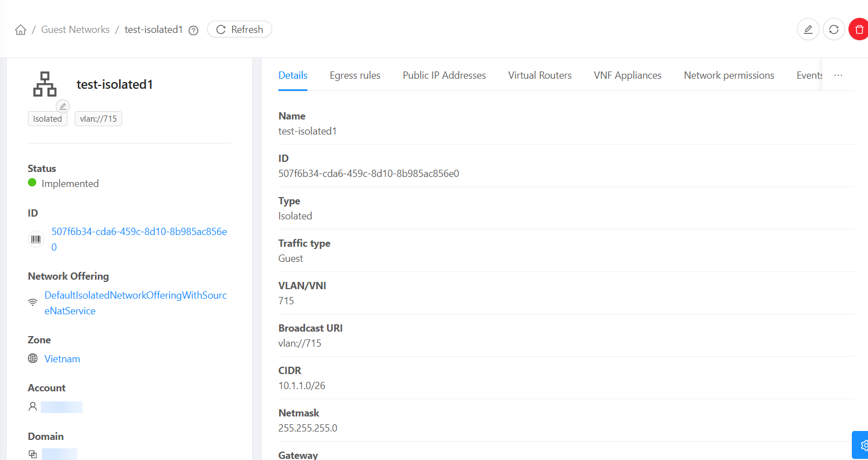Viewport: 868px width, 460px height.
Task: Select the Virtual Routers tab
Action: point(539,75)
